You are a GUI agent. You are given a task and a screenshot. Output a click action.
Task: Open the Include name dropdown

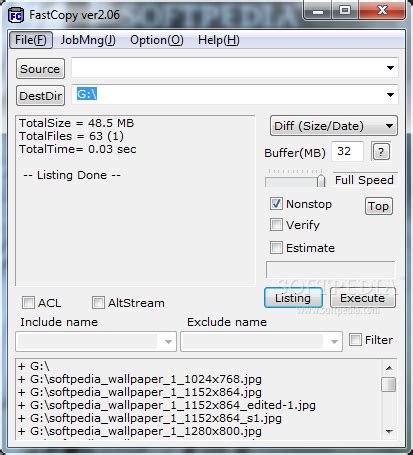[x=96, y=341]
